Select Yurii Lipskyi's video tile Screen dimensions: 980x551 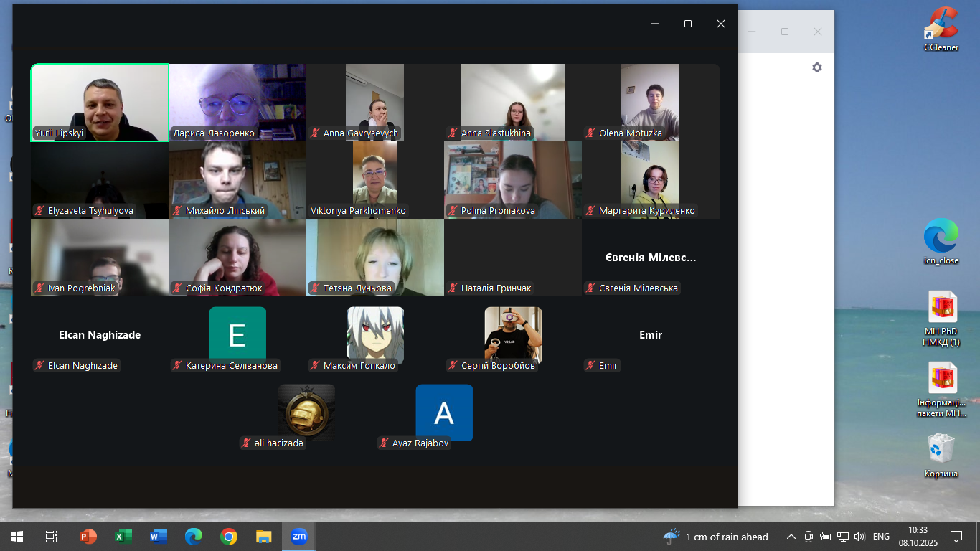tap(100, 102)
